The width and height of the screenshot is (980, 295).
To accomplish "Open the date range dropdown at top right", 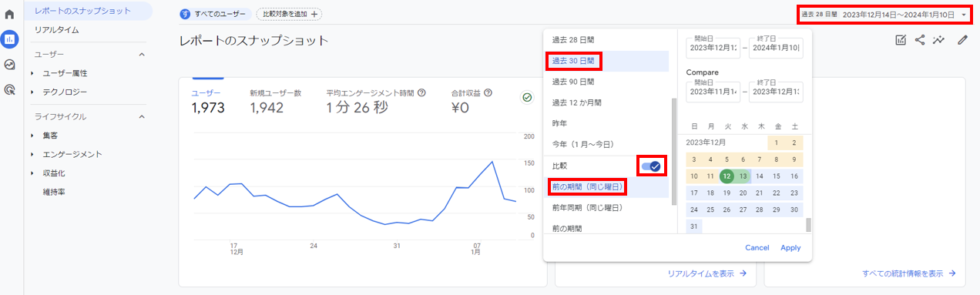I will [884, 14].
